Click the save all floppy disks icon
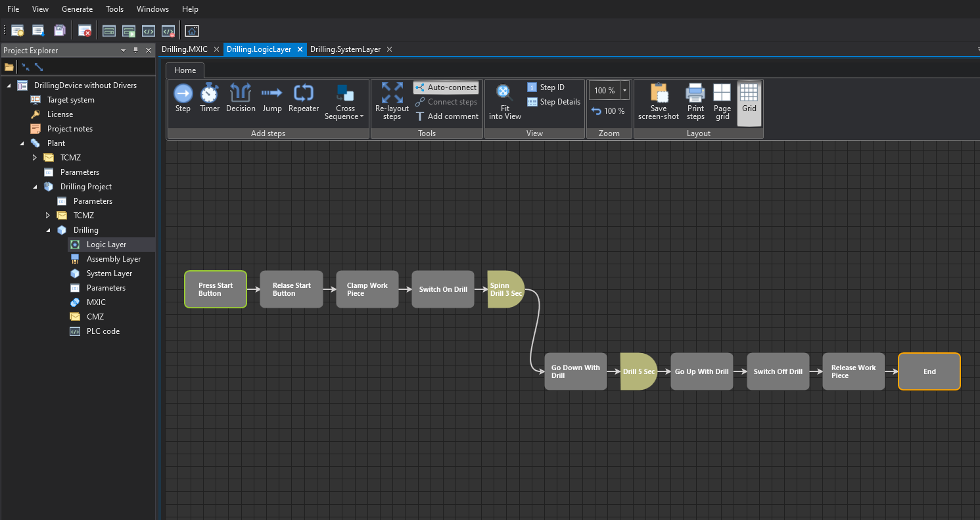Screen dimensions: 980x520 coord(59,30)
